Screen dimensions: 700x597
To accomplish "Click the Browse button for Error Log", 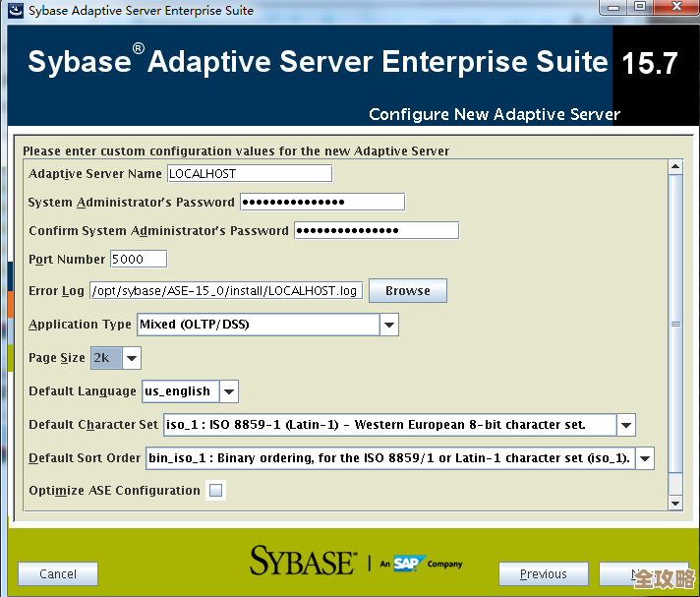I will (407, 291).
